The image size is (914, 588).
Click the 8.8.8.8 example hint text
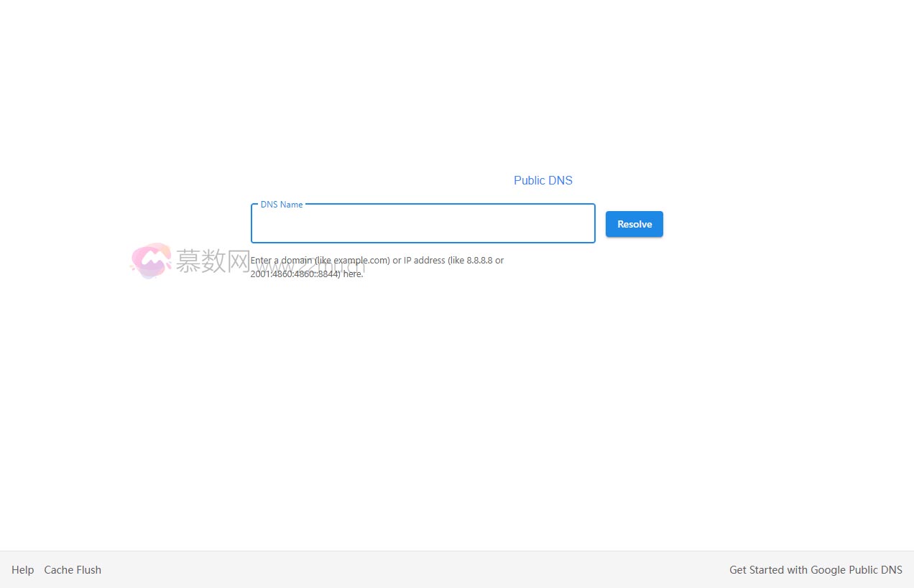pyautogui.click(x=481, y=260)
